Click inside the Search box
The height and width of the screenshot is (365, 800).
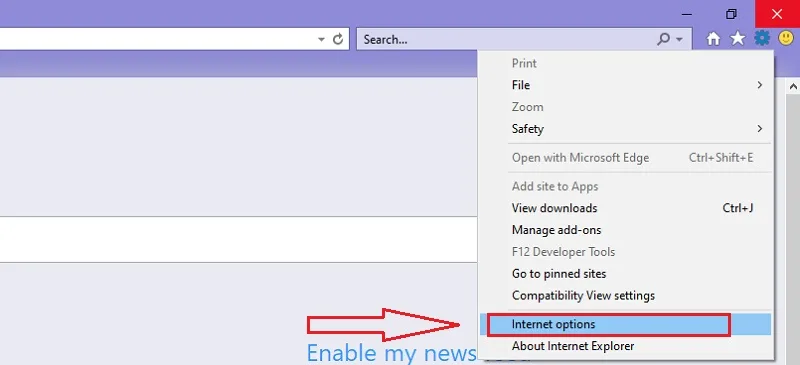point(505,39)
